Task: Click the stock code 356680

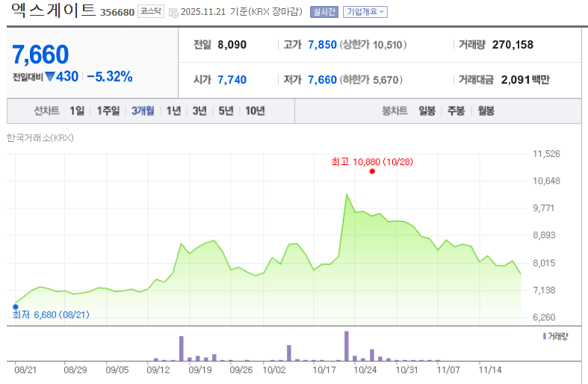Action: (117, 13)
